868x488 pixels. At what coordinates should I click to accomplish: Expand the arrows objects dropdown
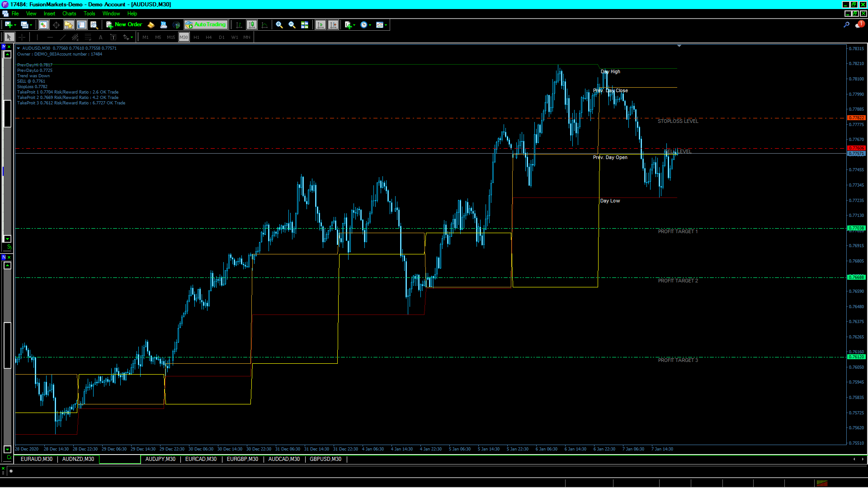(x=132, y=38)
